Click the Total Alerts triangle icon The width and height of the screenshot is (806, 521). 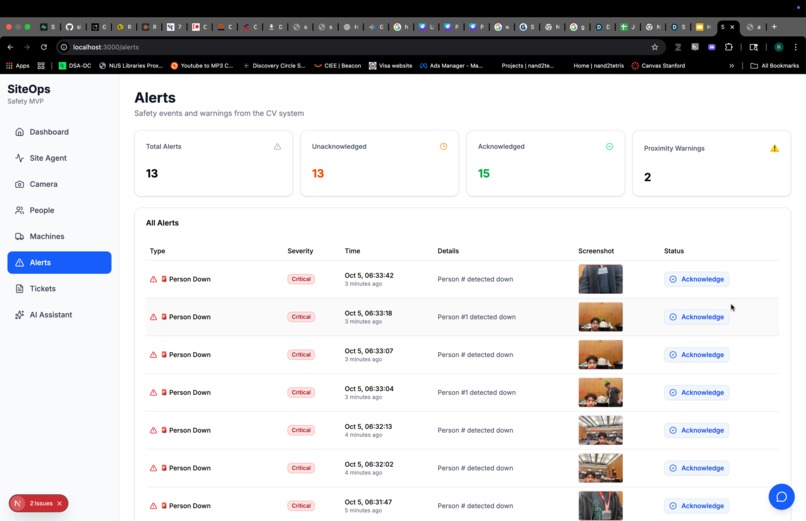coord(278,147)
